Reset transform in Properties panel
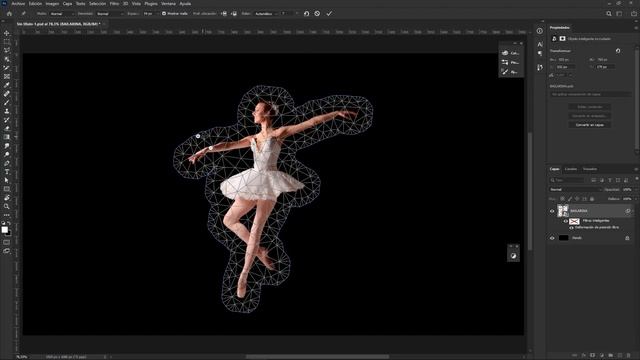Viewport: 640px width, 360px height. (618, 51)
